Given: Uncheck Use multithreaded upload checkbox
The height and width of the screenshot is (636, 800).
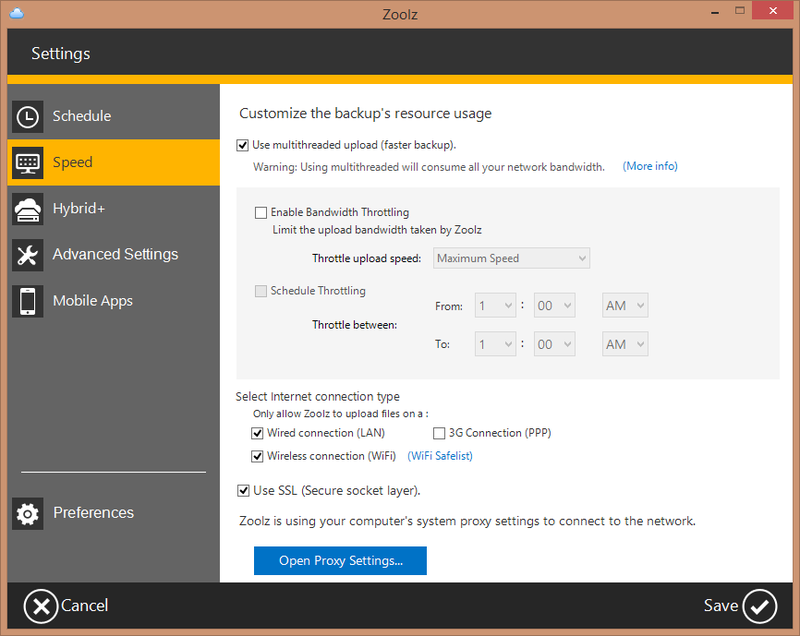Looking at the screenshot, I should click(242, 145).
